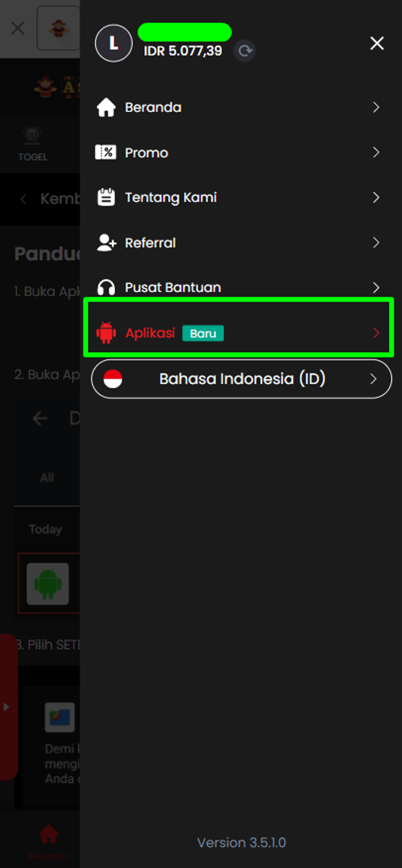The height and width of the screenshot is (868, 402).
Task: Click the red Android Aplikasi icon
Action: pyautogui.click(x=106, y=333)
